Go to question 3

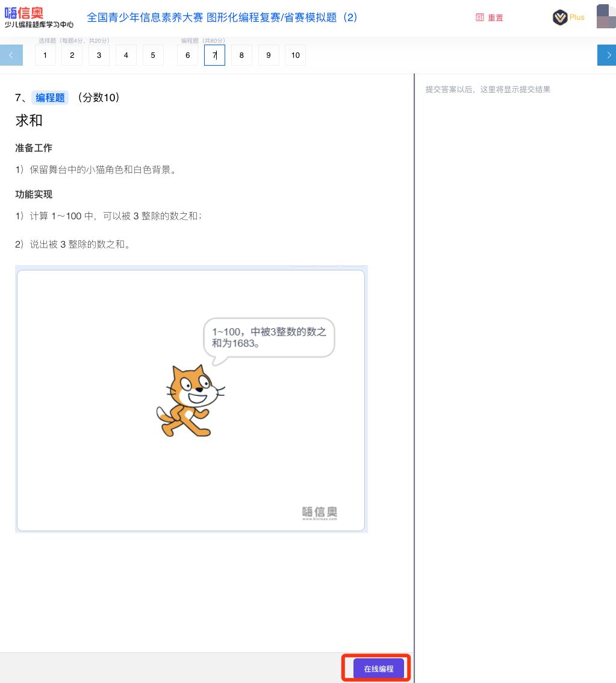coord(99,55)
